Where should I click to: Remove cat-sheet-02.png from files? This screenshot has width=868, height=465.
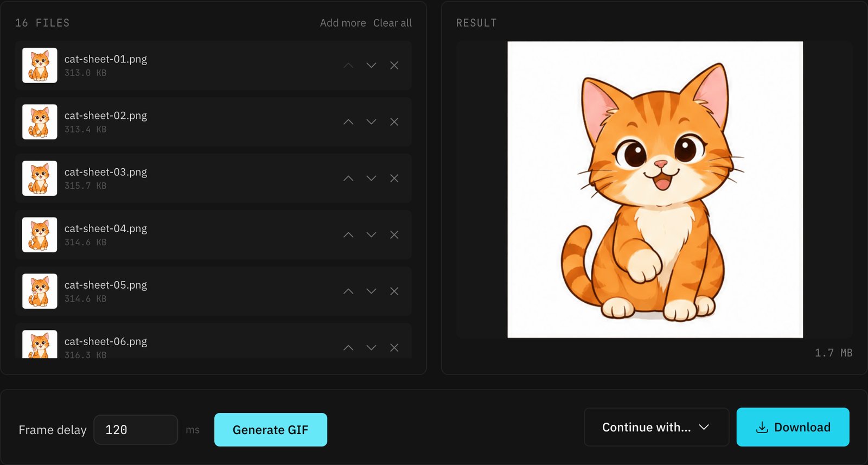click(394, 122)
